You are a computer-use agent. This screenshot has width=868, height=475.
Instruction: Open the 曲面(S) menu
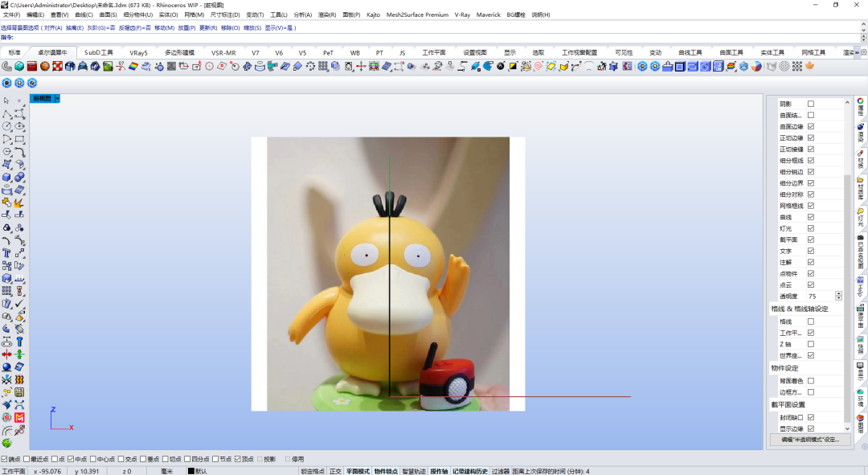(108, 15)
